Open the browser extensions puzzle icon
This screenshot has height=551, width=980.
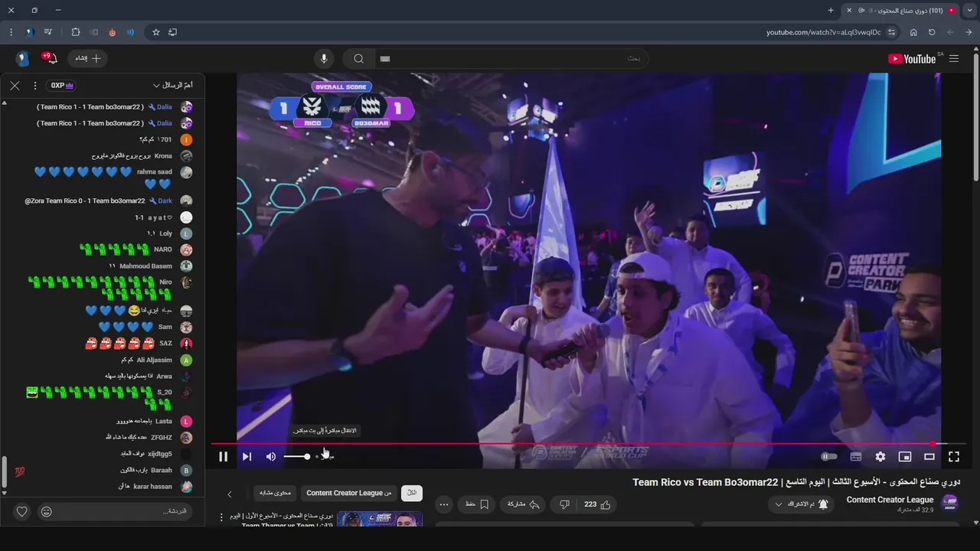(75, 32)
